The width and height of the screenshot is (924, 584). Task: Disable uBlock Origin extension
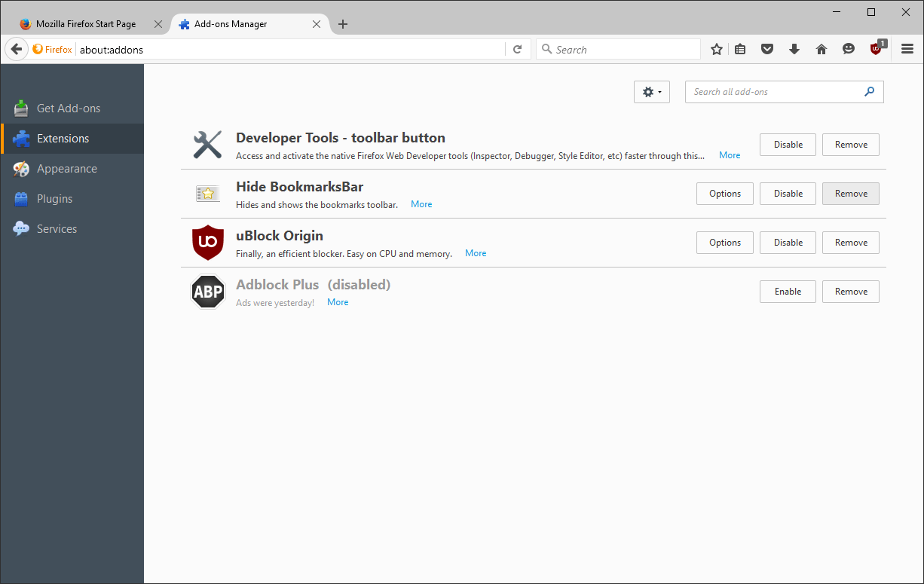tap(788, 243)
